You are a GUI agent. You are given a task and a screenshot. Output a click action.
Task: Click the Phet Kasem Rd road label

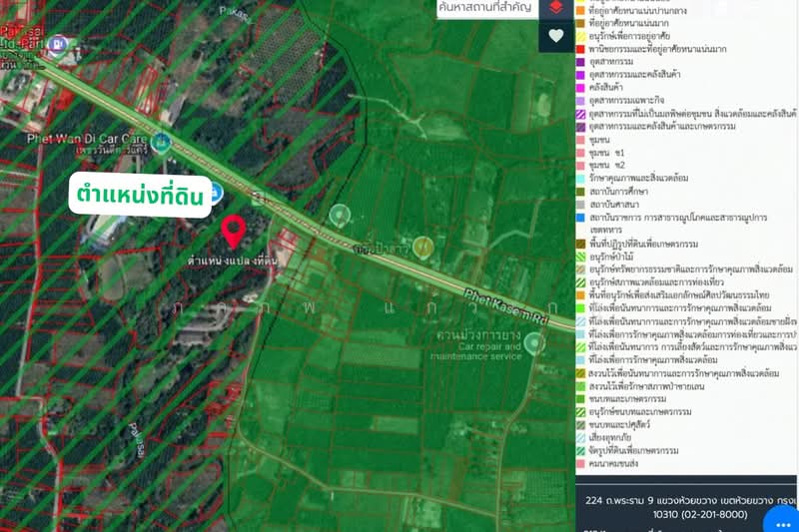pyautogui.click(x=505, y=307)
